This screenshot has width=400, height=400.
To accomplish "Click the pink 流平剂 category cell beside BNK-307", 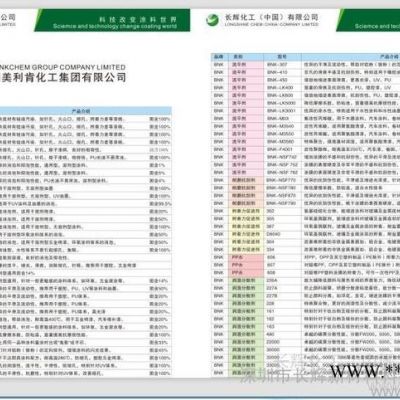I will pyautogui.click(x=246, y=65).
